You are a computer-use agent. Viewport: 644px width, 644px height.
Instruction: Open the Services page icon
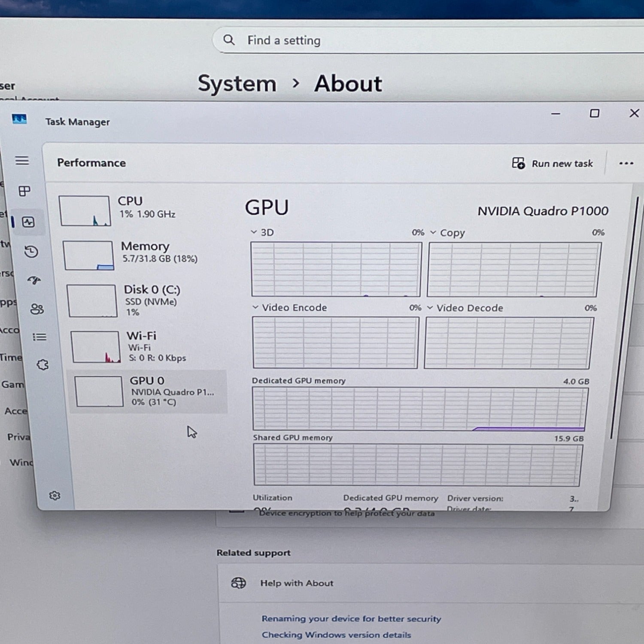[x=43, y=365]
